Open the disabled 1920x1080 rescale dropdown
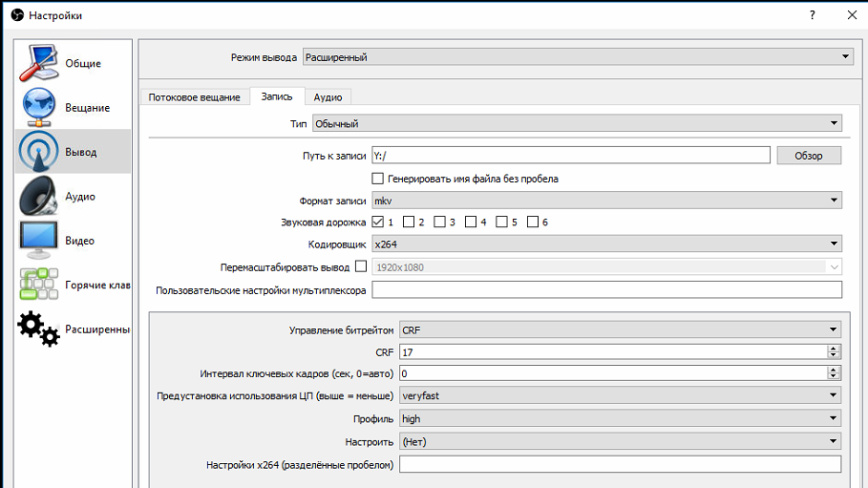 click(606, 267)
